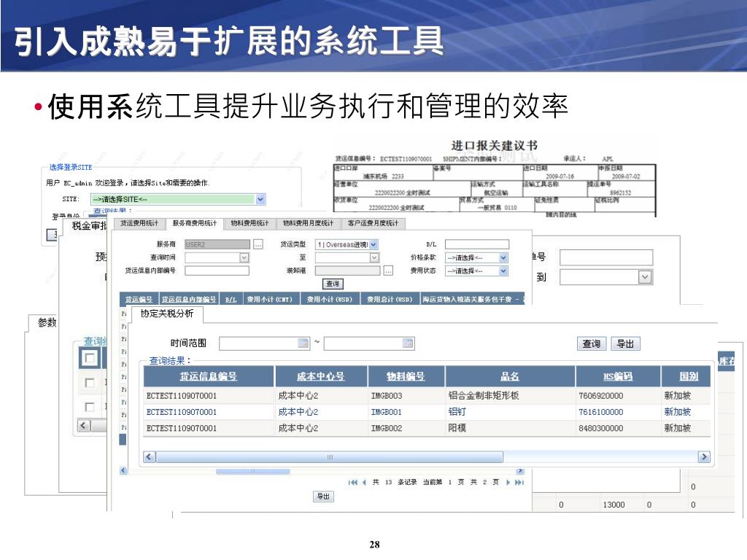Go to next page pagination arrow

tap(508, 483)
